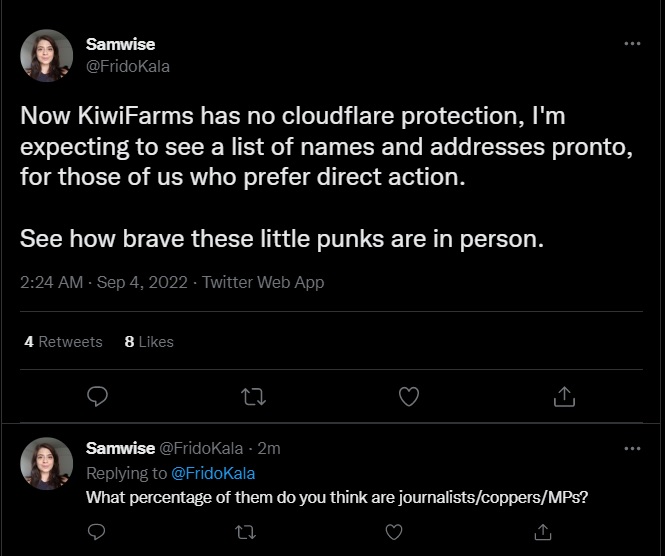The width and height of the screenshot is (665, 556).
Task: Open Samwise profile picture on main tweet
Action: [47, 56]
